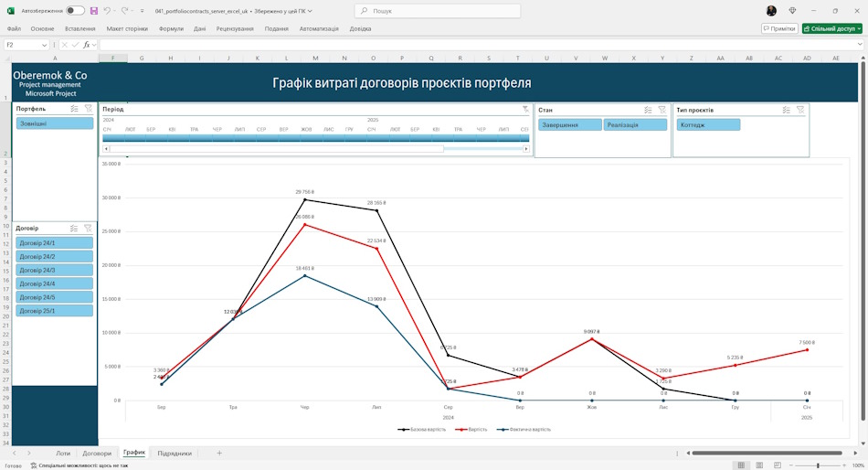Click the Insert Function fx icon
The width and height of the screenshot is (868, 470).
click(87, 45)
